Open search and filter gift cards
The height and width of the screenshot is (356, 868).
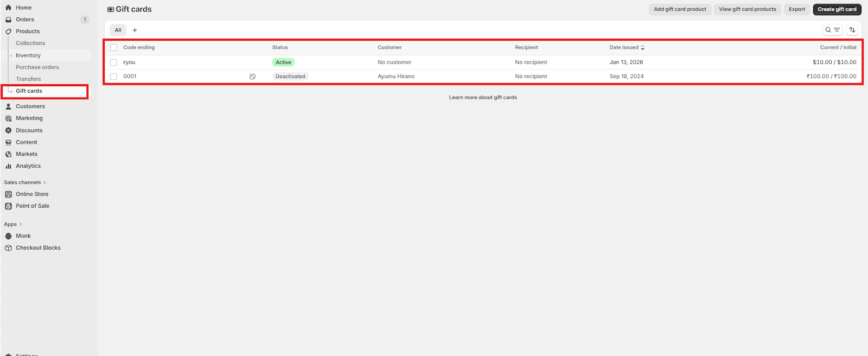(832, 30)
